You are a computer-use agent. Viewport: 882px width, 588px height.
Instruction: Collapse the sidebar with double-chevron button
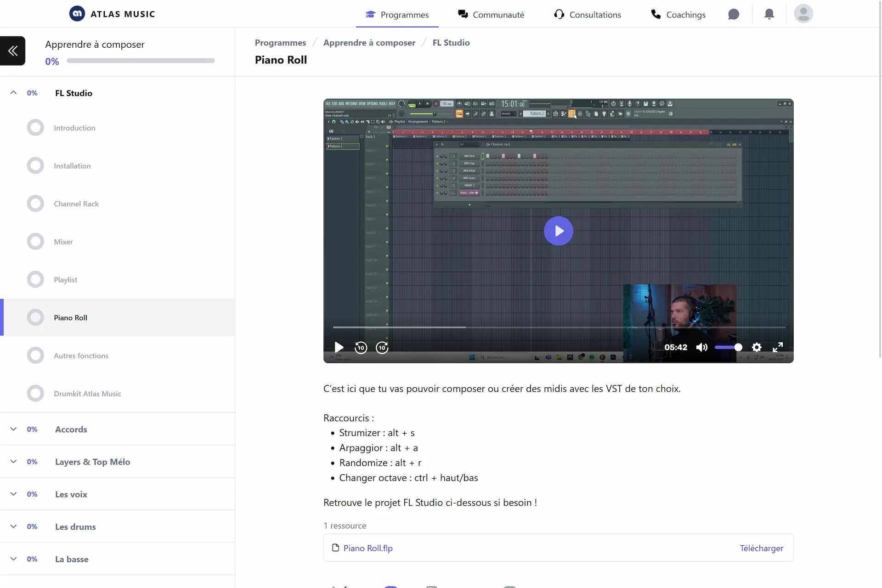point(13,51)
